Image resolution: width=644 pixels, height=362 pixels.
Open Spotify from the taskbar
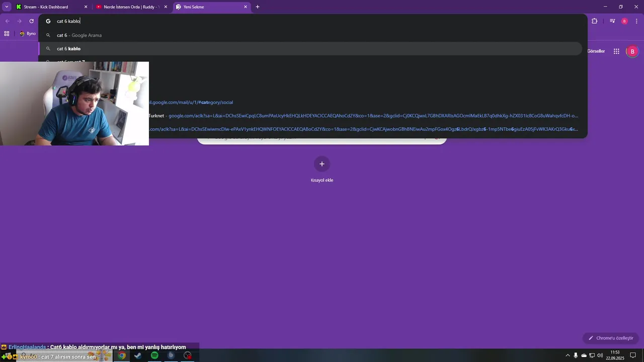click(x=154, y=355)
